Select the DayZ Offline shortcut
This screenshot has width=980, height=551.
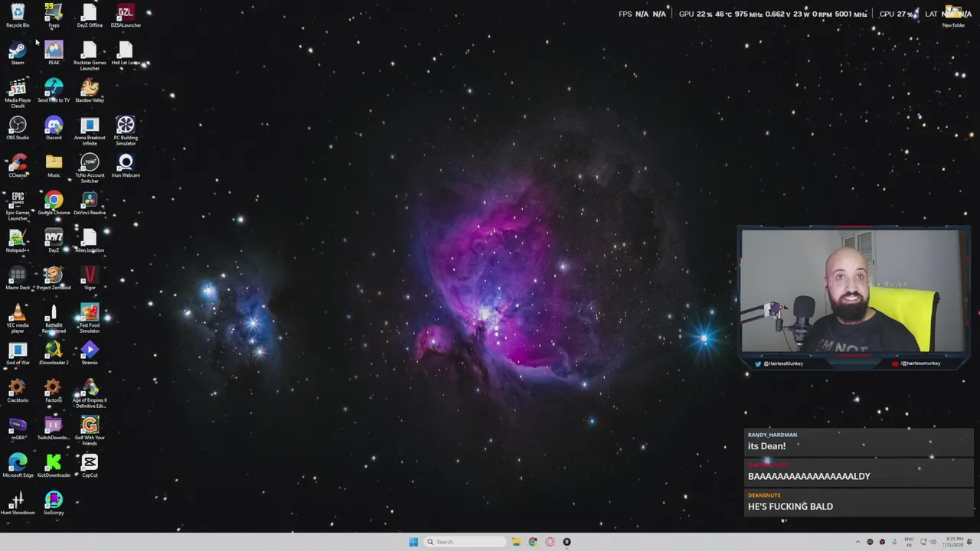90,15
